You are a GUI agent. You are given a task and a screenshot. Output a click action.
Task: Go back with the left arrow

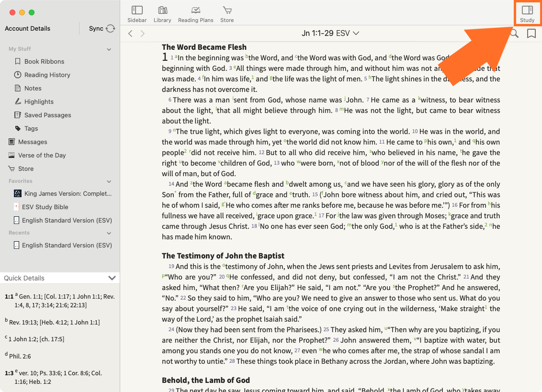coord(130,34)
